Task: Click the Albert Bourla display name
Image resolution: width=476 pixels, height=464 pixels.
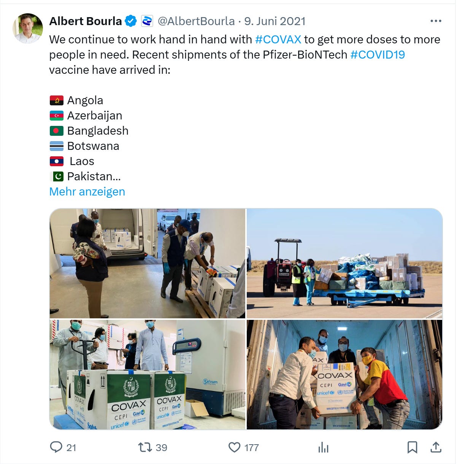Action: pyautogui.click(x=86, y=21)
